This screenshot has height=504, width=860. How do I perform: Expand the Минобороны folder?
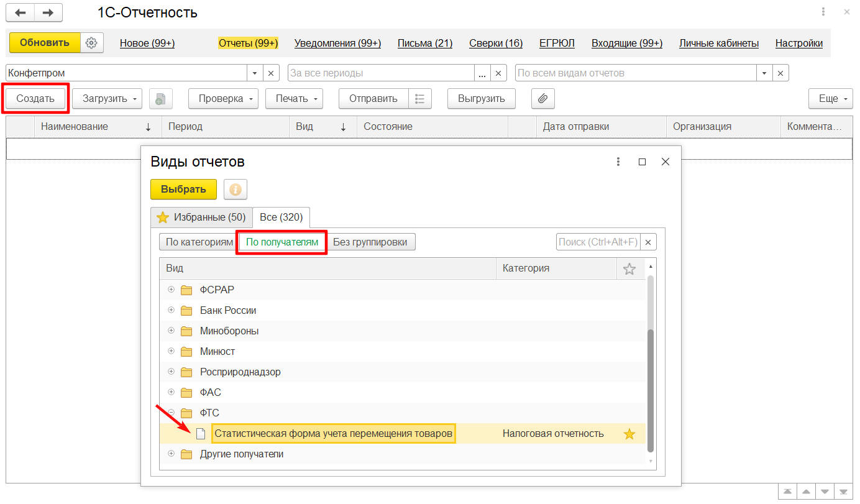(x=171, y=331)
